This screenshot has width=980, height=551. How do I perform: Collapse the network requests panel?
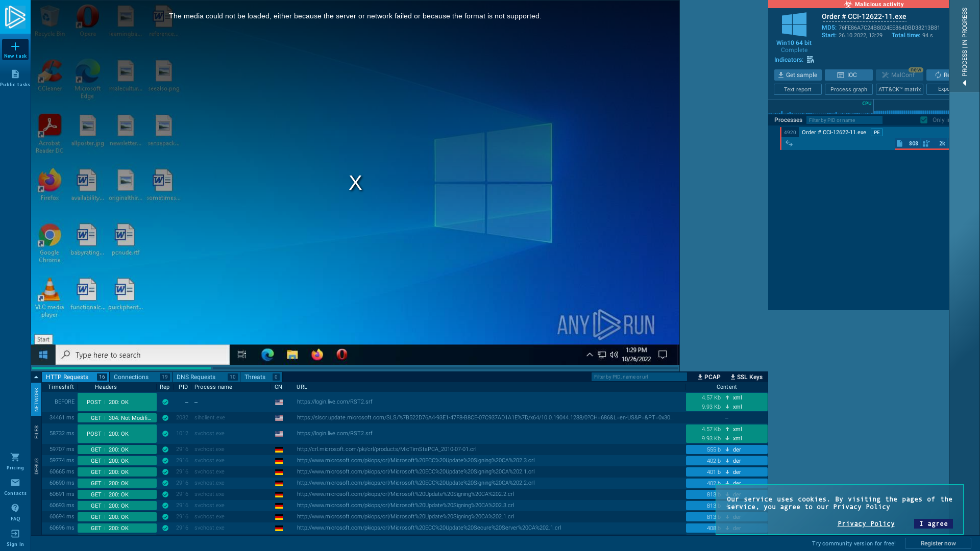click(36, 377)
